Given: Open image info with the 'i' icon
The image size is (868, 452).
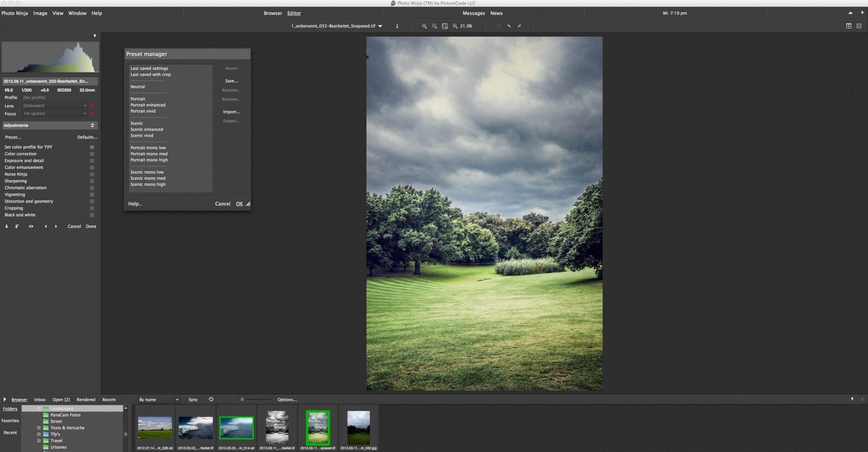Looking at the screenshot, I should click(x=397, y=26).
